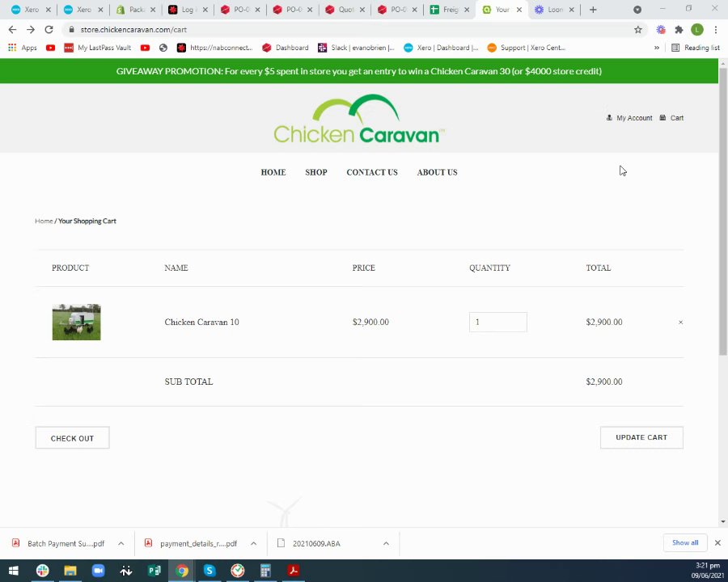Open Chrome's three-dot menu
Image resolution: width=728 pixels, height=582 pixels.
pos(716,30)
